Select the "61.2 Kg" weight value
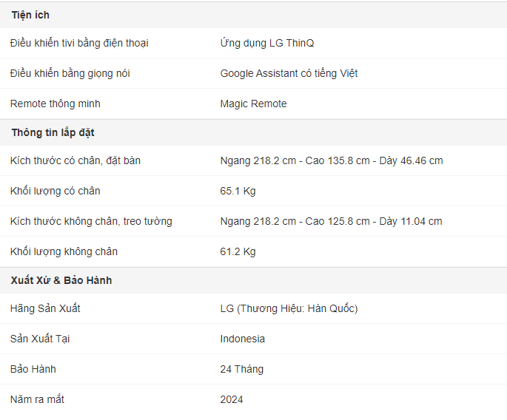Screen dimensions: 507x420 click(x=238, y=251)
